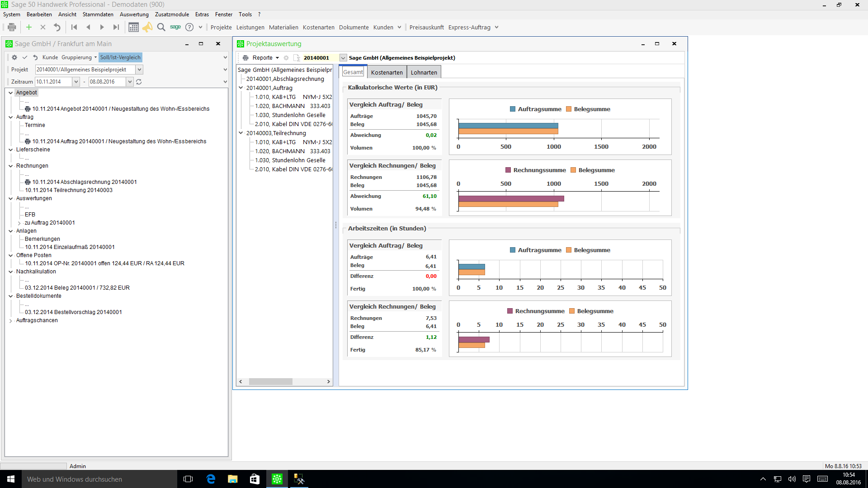Open File Explorer from taskbar
This screenshot has width=868, height=488.
(232, 479)
